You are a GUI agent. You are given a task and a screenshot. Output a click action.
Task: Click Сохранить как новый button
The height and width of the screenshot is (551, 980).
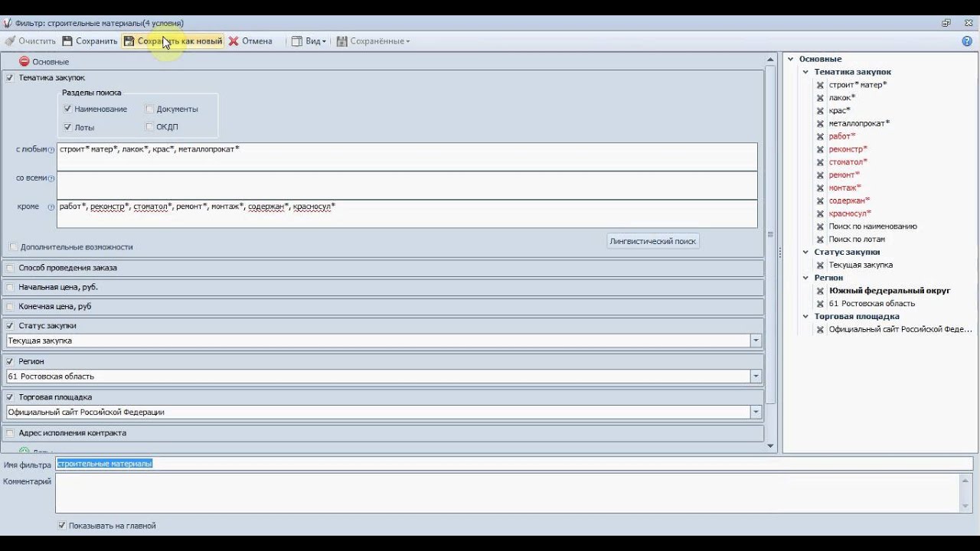(173, 41)
